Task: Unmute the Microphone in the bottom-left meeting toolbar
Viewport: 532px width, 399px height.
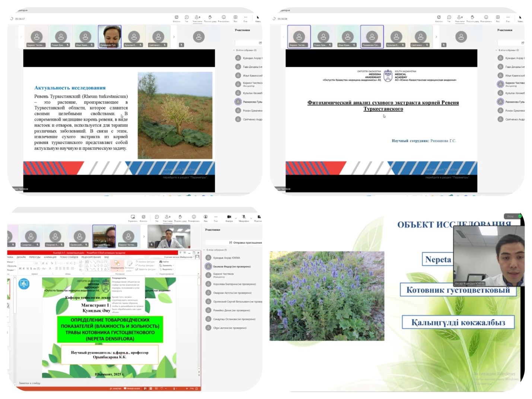Action: tap(243, 217)
